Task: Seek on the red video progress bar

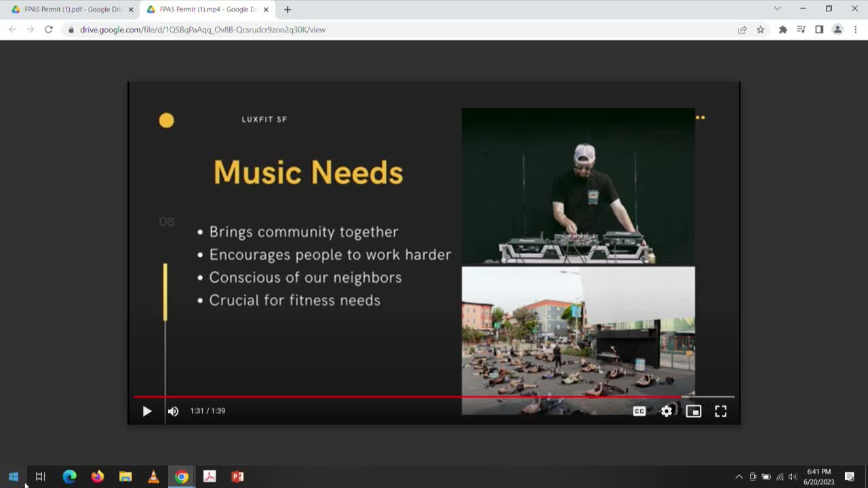Action: (407, 396)
